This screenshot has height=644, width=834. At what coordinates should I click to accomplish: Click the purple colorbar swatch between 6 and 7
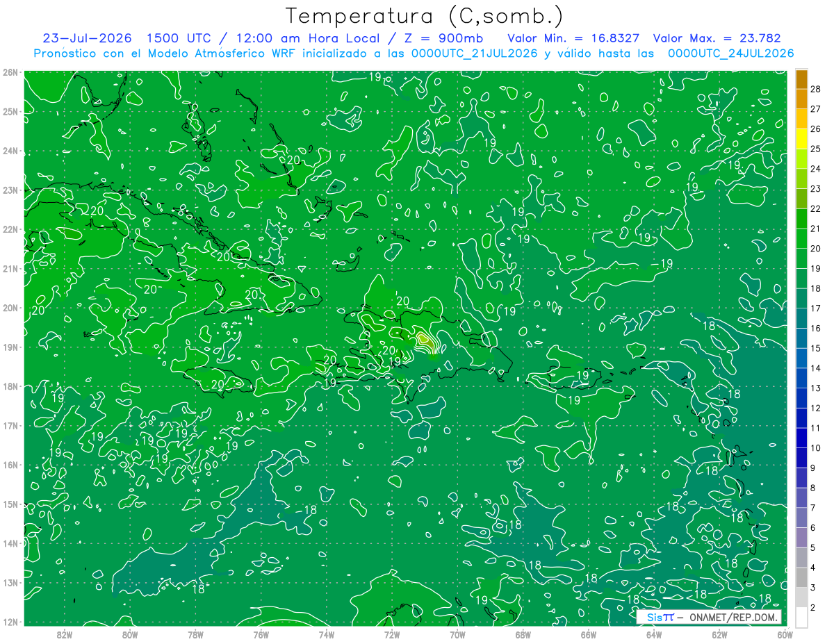click(x=801, y=518)
